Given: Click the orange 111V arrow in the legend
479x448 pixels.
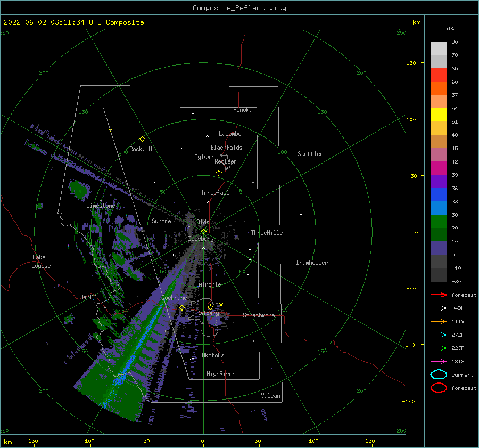Looking at the screenshot, I should click(439, 321).
